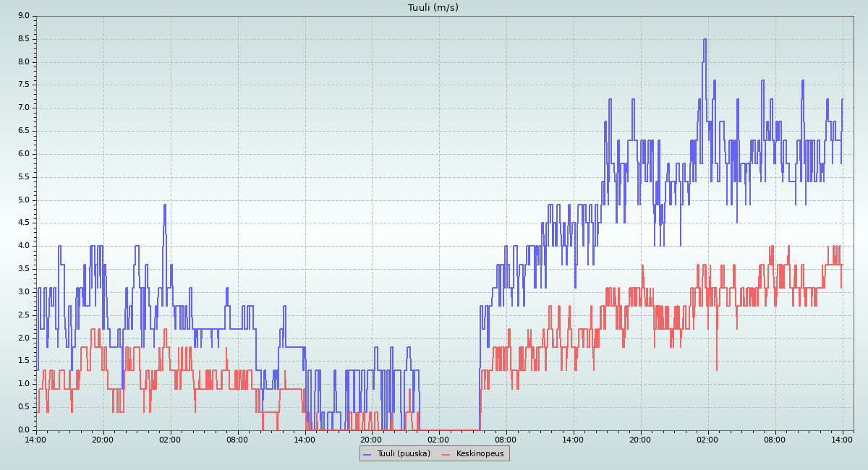Click the first 20:00 x-axis label

103,440
